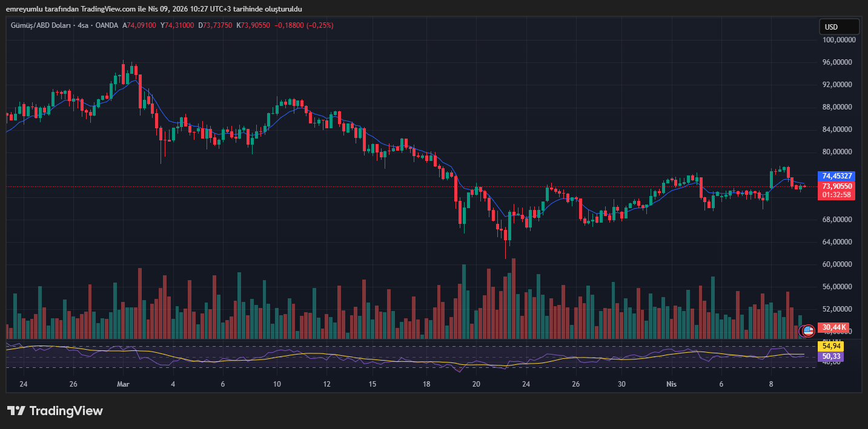
Task: Click the 'Mar' month marker on time axis
Action: pyautogui.click(x=123, y=384)
